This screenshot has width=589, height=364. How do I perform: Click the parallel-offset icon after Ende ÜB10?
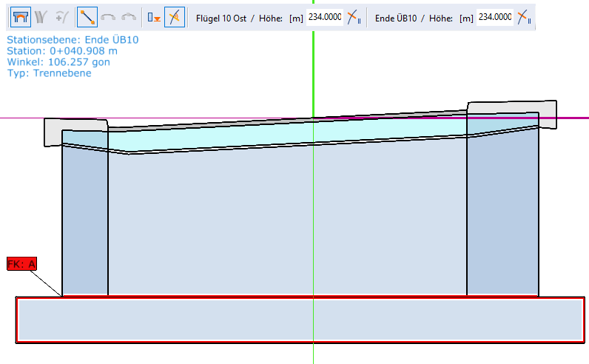tap(524, 17)
